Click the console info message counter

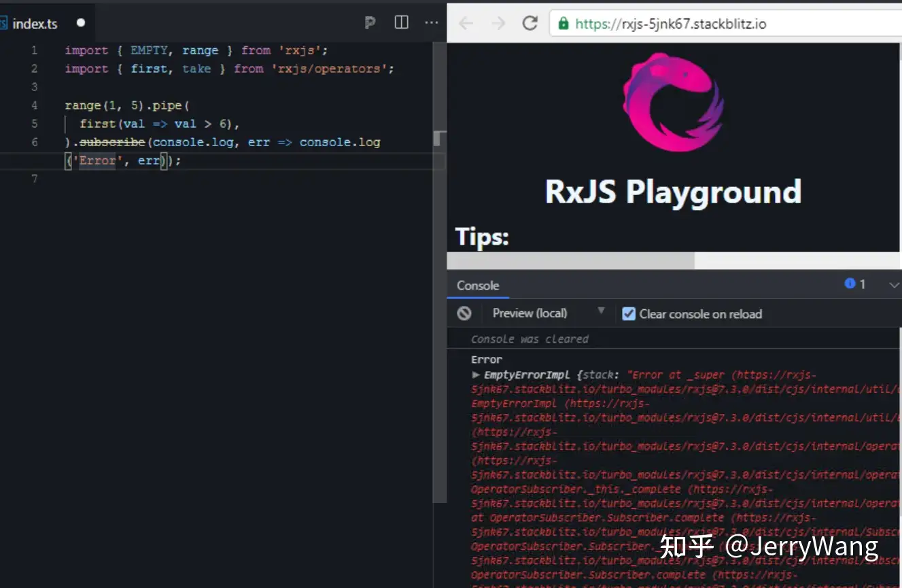tap(855, 284)
